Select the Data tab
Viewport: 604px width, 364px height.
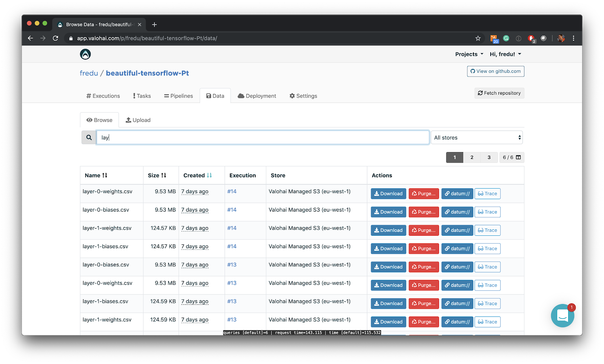(215, 96)
